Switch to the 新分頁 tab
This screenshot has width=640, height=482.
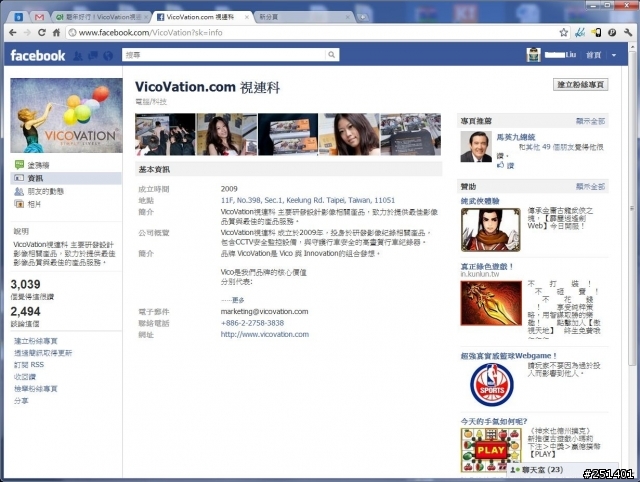(x=304, y=17)
